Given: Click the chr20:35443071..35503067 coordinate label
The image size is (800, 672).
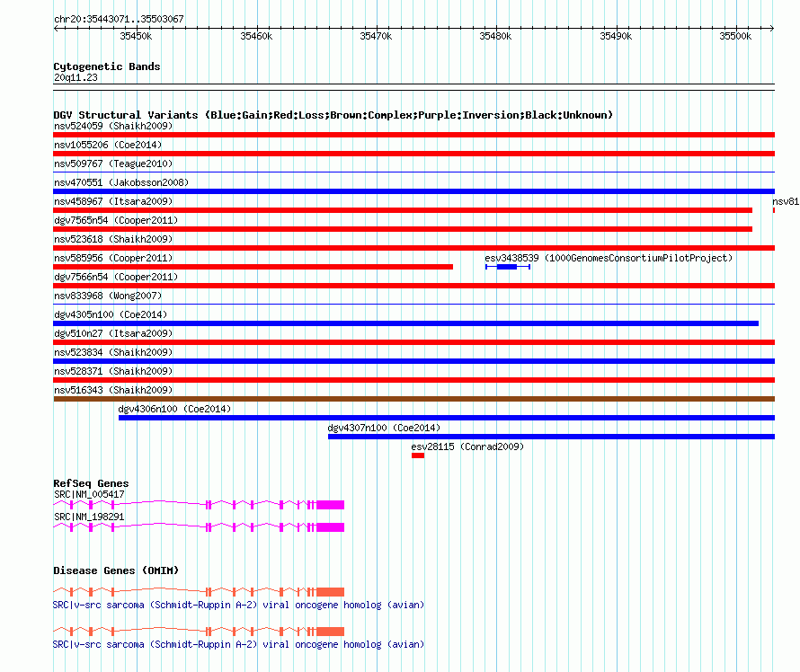Looking at the screenshot, I should 119,19.
